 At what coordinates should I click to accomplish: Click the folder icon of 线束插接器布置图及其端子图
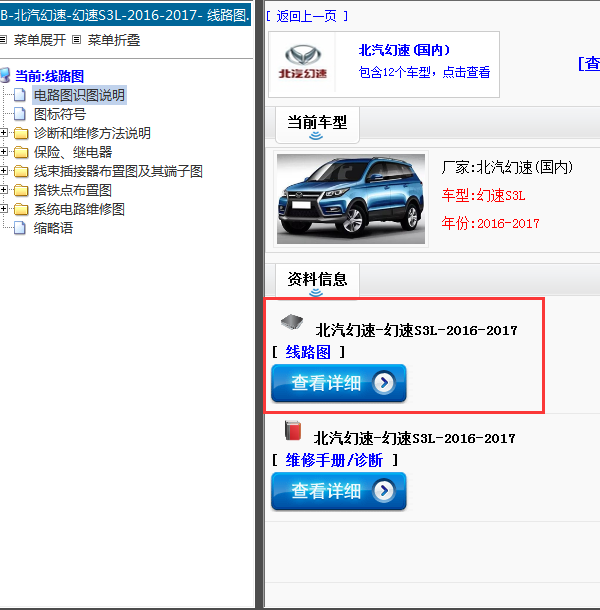pyautogui.click(x=21, y=171)
